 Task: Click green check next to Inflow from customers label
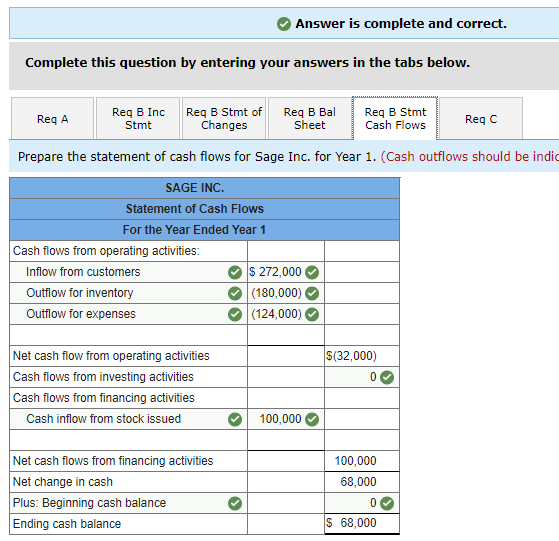click(235, 273)
